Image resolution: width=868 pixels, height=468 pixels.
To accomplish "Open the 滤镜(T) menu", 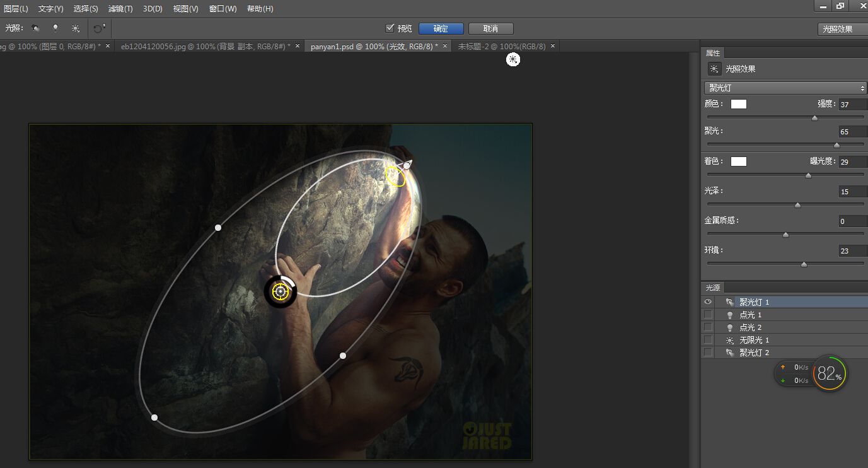I will coord(120,9).
